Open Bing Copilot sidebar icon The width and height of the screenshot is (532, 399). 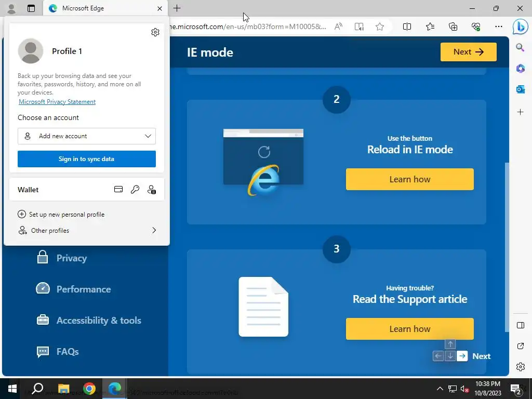pyautogui.click(x=520, y=27)
